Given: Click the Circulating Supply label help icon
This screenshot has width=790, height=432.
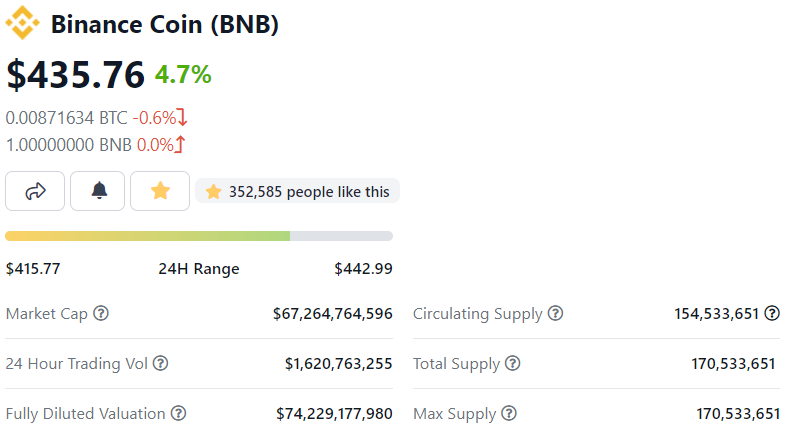Looking at the screenshot, I should click(555, 314).
